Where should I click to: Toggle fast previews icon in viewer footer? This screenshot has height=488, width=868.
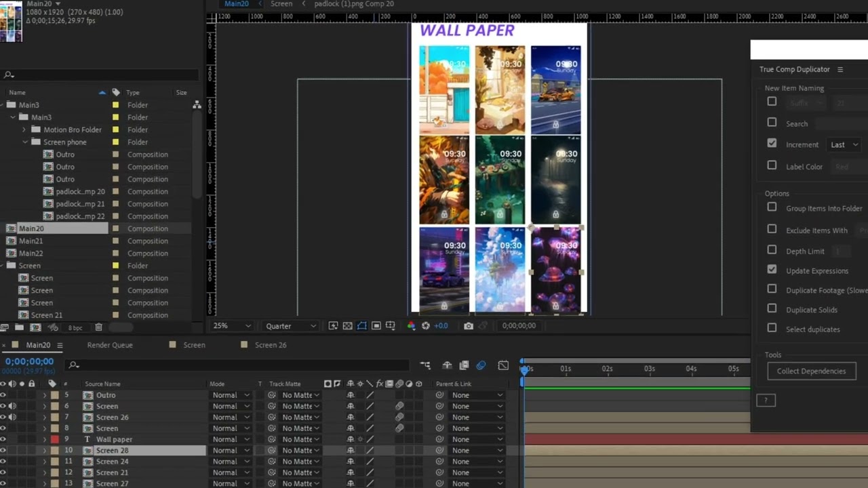point(333,326)
